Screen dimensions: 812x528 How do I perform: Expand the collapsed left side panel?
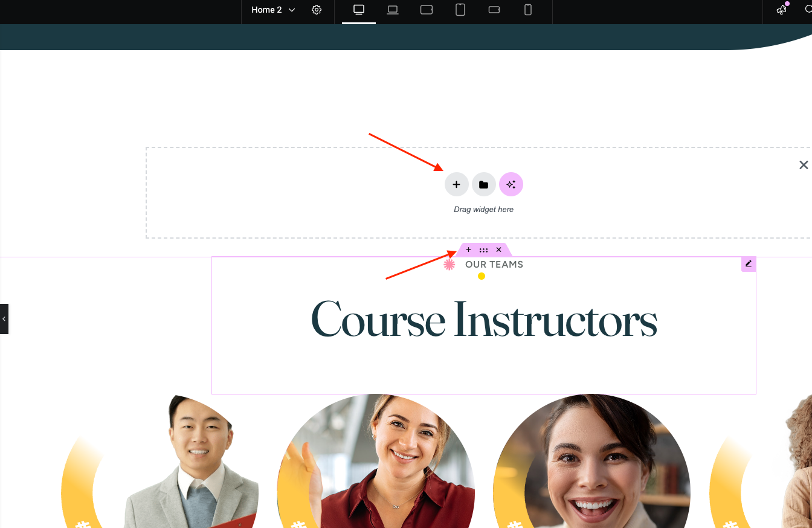pyautogui.click(x=4, y=319)
